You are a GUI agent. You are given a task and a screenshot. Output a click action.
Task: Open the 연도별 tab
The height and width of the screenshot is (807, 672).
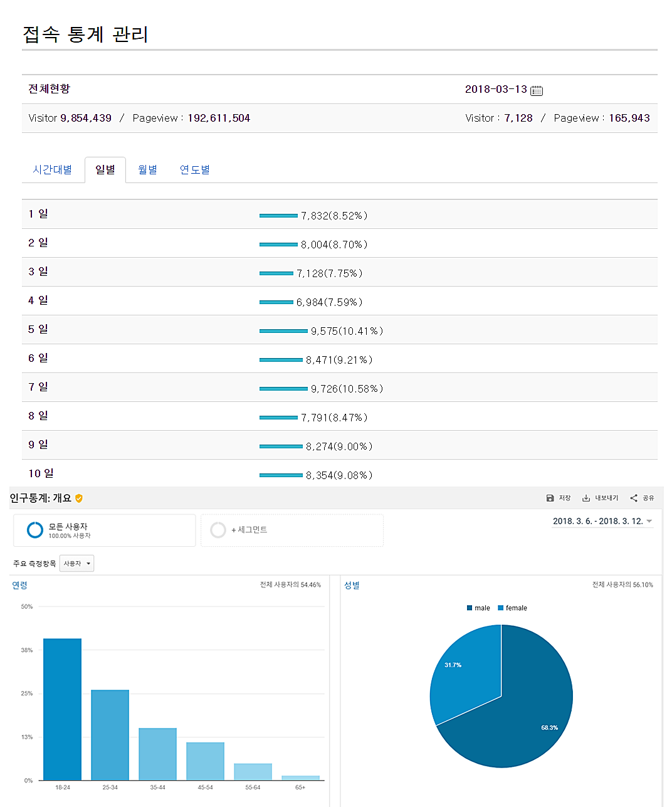(195, 170)
